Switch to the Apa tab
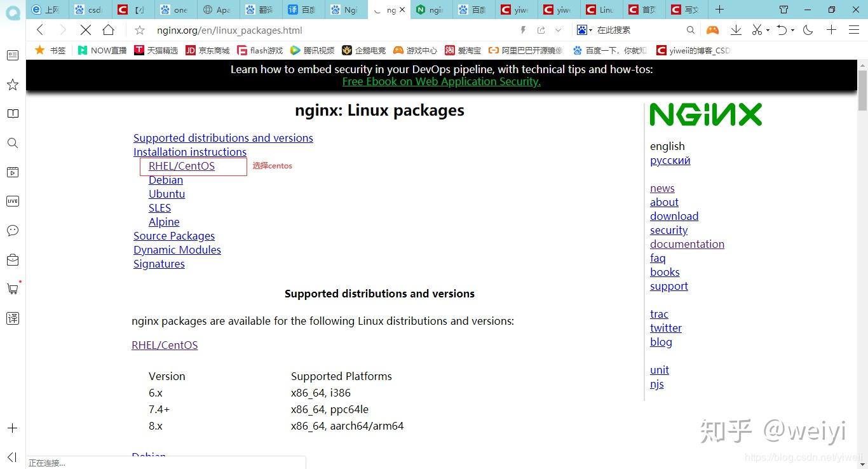 217,10
